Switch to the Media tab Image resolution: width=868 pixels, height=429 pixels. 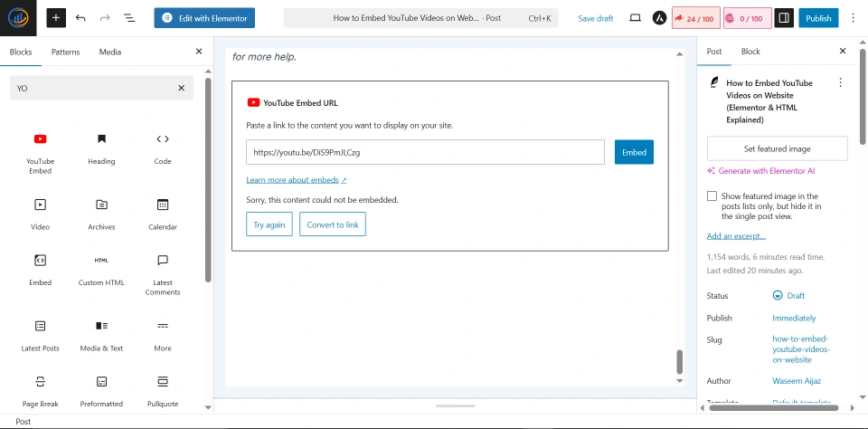(x=110, y=52)
